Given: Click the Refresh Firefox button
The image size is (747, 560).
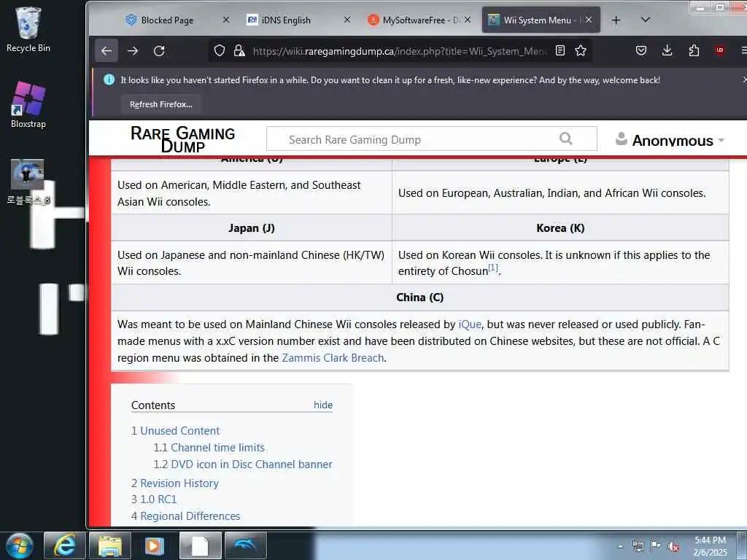Looking at the screenshot, I should point(161,104).
